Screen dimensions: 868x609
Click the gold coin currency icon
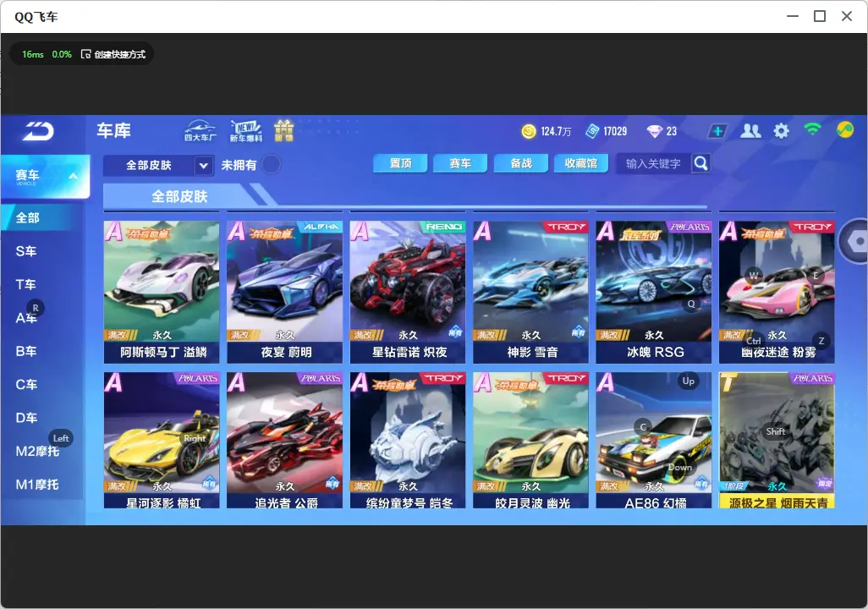(x=529, y=131)
